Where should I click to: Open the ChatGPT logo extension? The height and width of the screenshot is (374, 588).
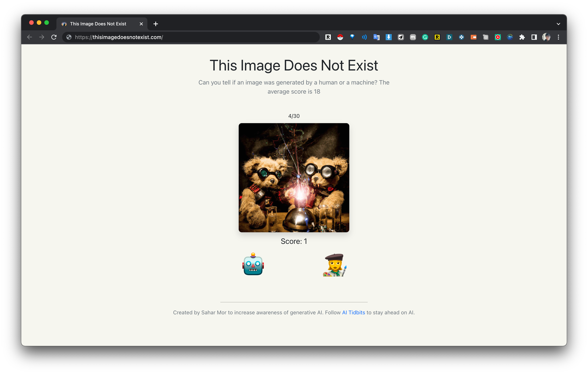point(486,37)
